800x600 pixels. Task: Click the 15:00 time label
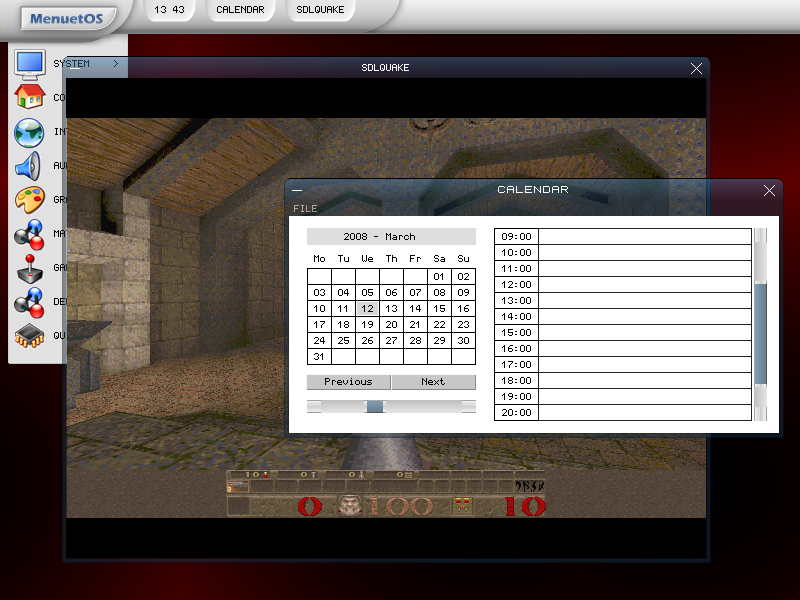[x=516, y=333]
